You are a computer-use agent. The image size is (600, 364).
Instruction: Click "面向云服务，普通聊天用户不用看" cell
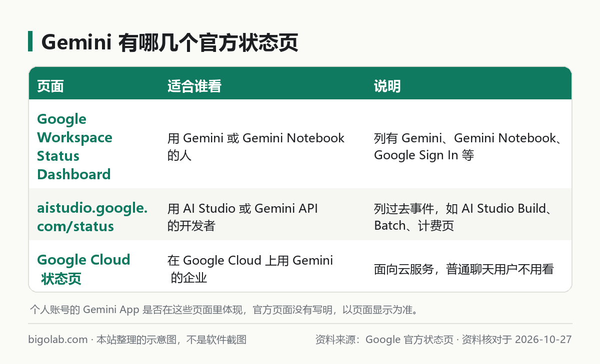464,269
